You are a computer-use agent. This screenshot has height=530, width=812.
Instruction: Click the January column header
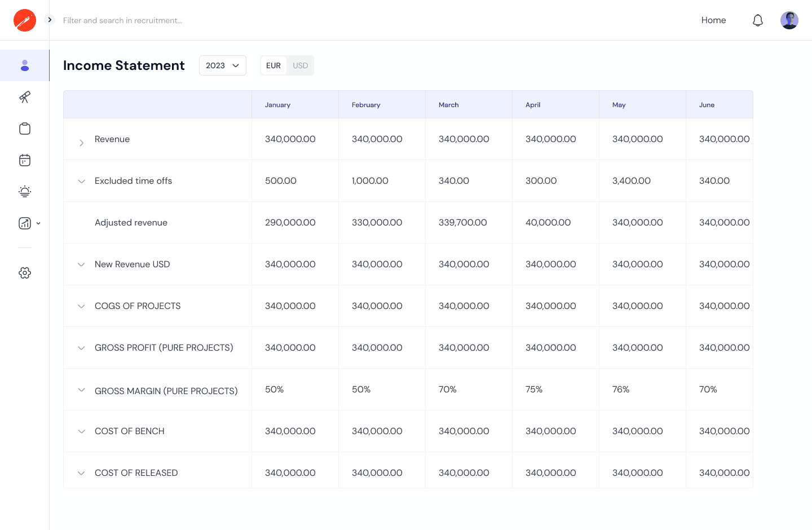277,105
